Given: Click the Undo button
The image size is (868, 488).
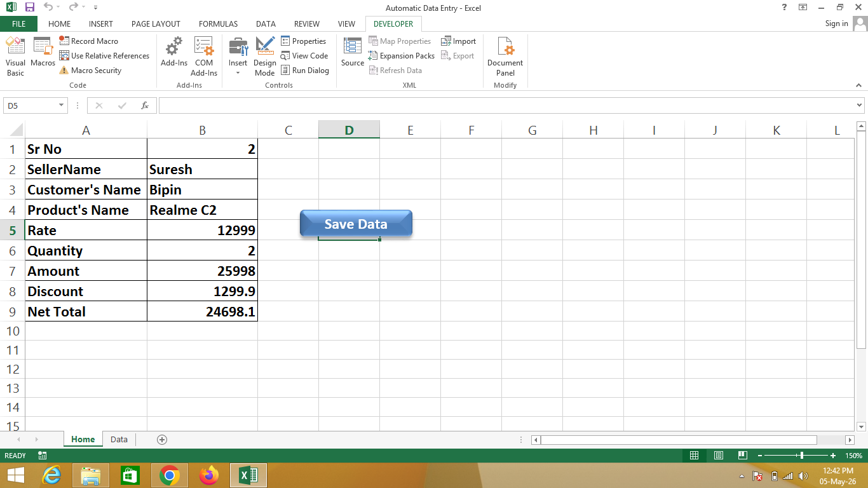Looking at the screenshot, I should point(48,8).
